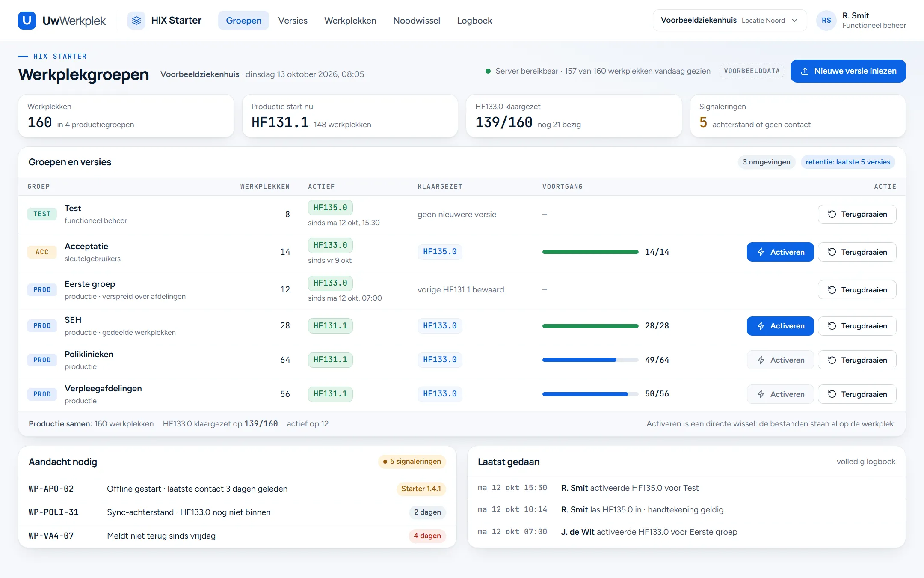Screen dimensions: 924x578
Task: Click the upload icon on Nieuwe versie inlezen
Action: pos(804,71)
